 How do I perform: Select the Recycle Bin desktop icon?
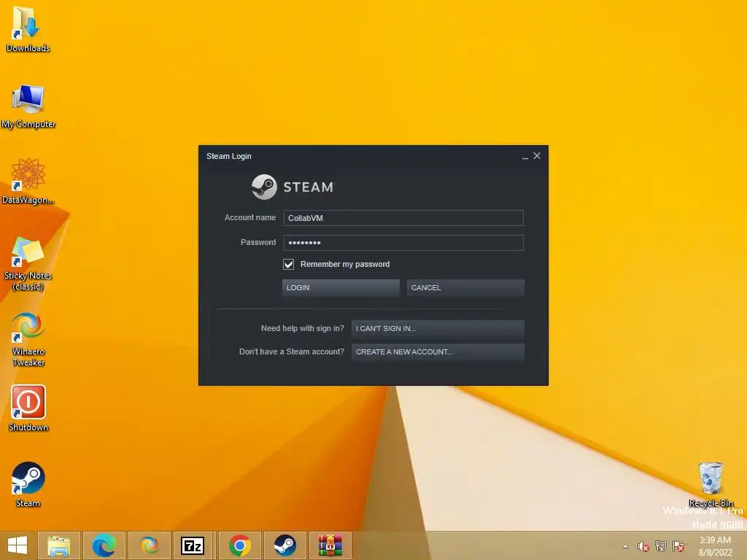tap(711, 484)
